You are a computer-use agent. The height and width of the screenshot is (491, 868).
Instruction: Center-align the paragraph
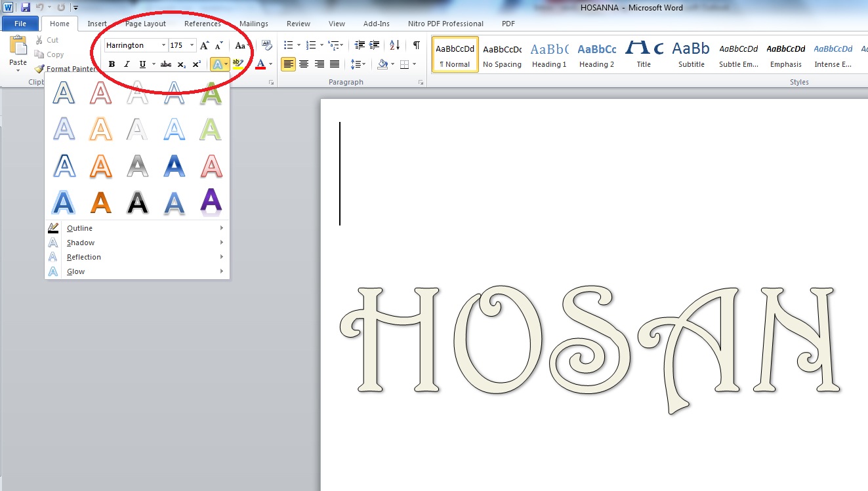304,64
